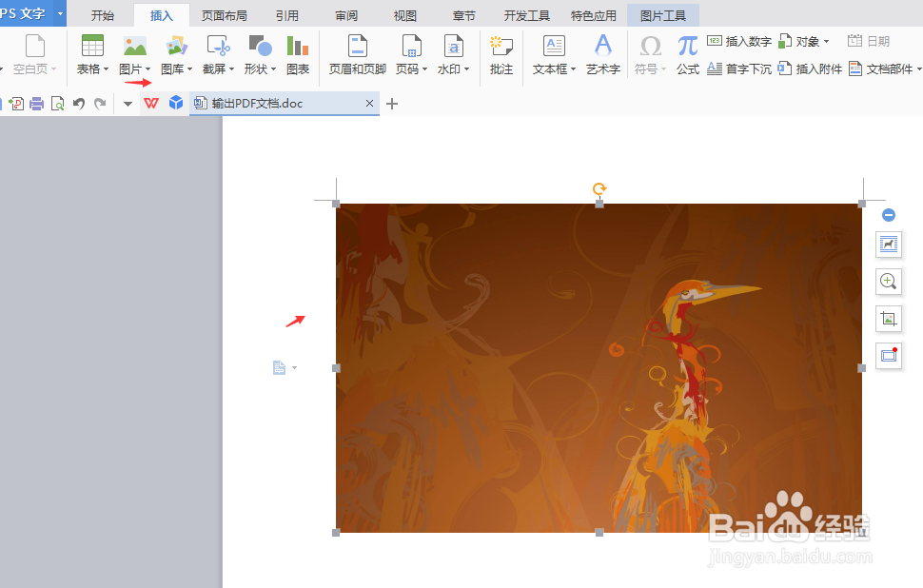Viewport: 923px width, 588px height.
Task: Click the print icon in quick toolbar
Action: pos(36,104)
